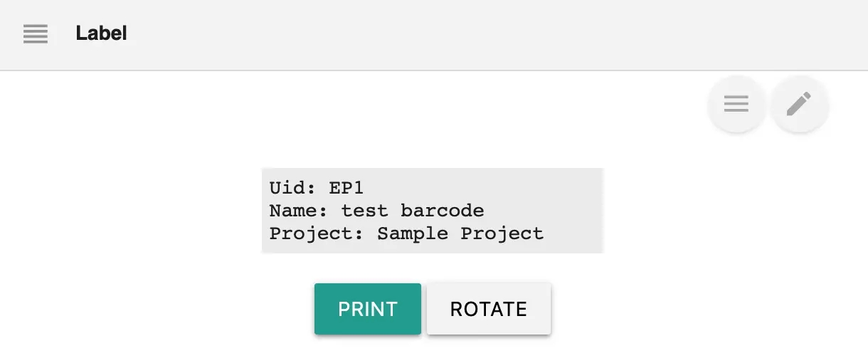Click the Label page title
The width and height of the screenshot is (868, 363).
(x=101, y=33)
